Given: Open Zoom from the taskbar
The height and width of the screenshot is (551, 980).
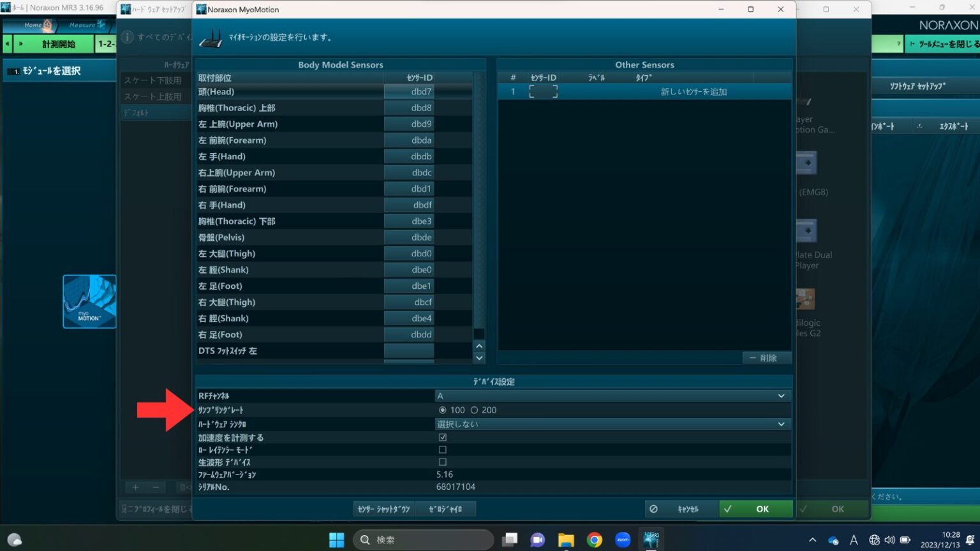Looking at the screenshot, I should pos(622,539).
